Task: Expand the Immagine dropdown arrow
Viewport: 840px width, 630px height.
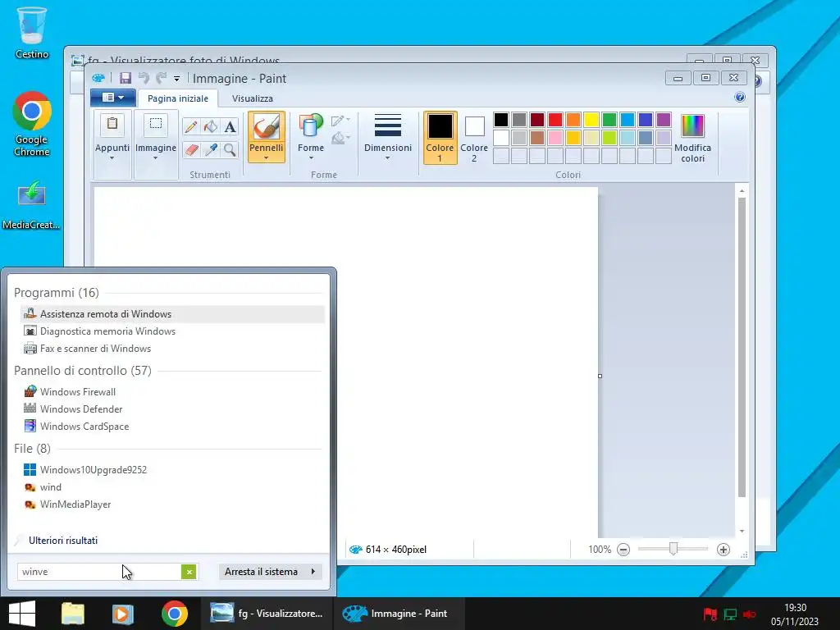Action: (155, 158)
